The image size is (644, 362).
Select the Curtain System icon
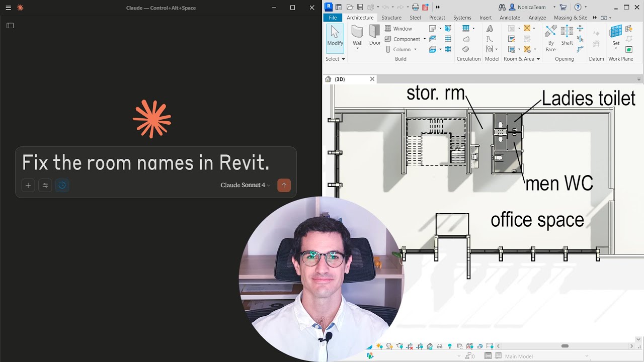448,28
